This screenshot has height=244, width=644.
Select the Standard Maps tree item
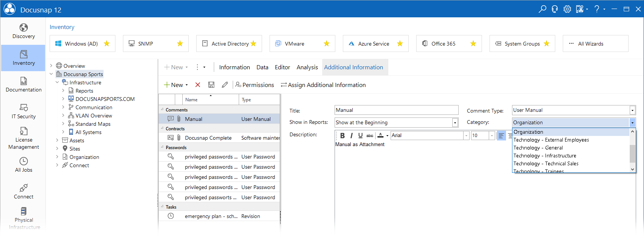click(x=93, y=124)
